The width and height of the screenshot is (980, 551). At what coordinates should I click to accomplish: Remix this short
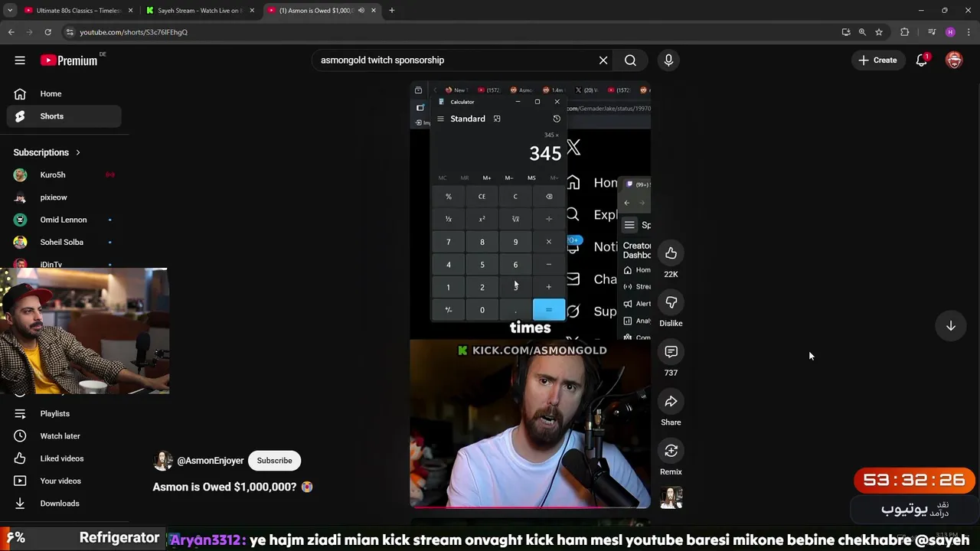(671, 451)
